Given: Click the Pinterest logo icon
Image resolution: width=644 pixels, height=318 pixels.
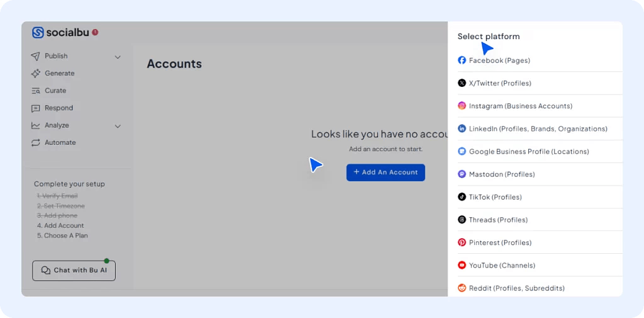Looking at the screenshot, I should [462, 242].
